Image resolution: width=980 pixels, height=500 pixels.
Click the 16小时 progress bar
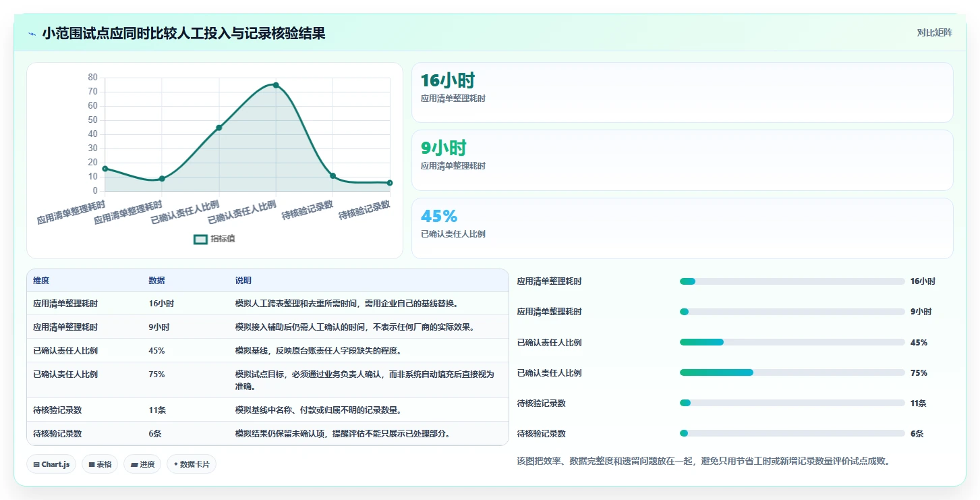[x=792, y=281]
